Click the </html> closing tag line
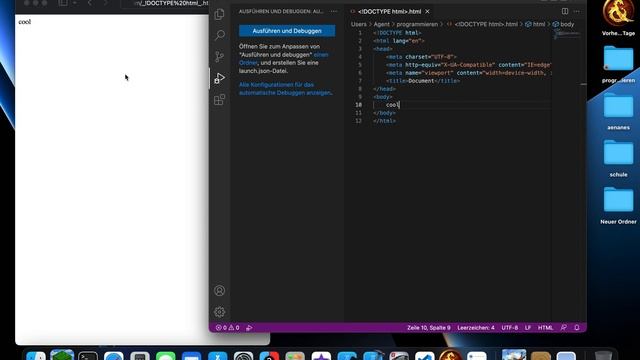640x360 pixels. [x=384, y=121]
